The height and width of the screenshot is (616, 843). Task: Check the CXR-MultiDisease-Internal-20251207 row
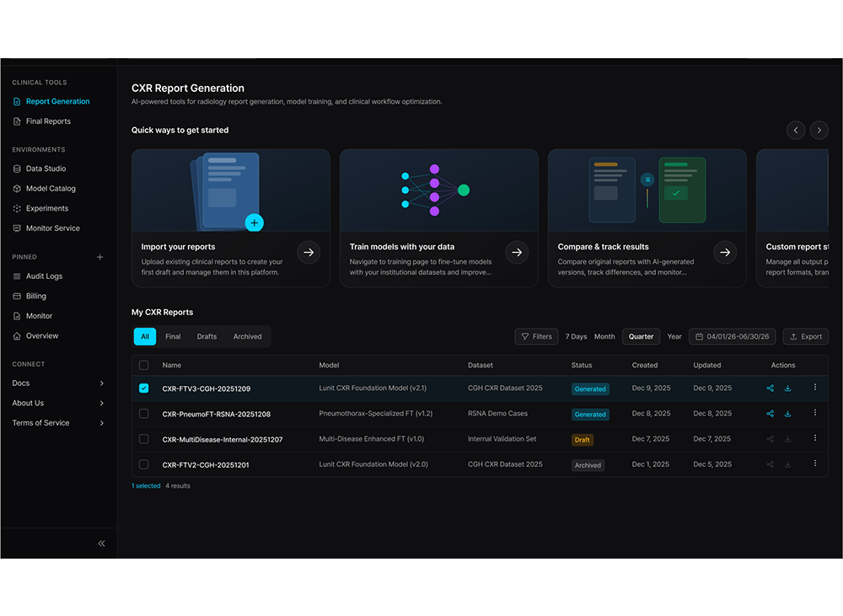(x=142, y=439)
